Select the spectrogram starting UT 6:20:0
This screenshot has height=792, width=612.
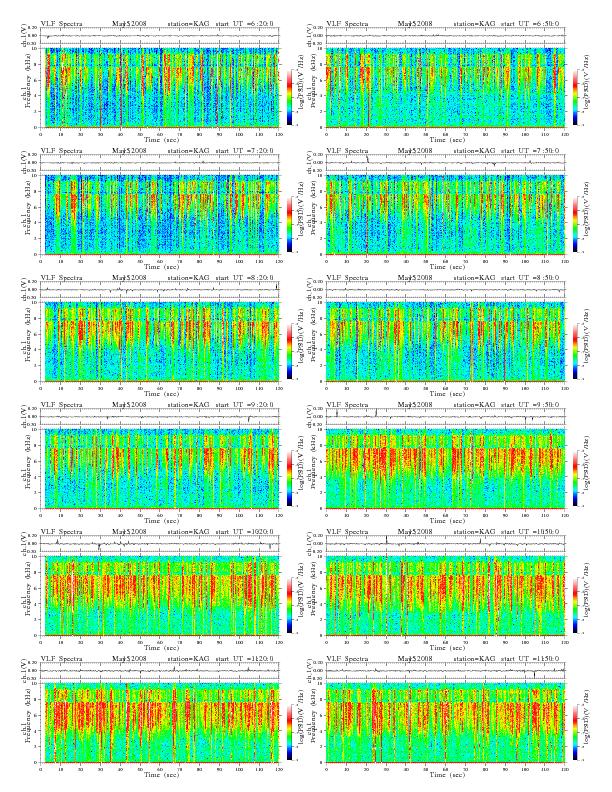pyautogui.click(x=160, y=88)
